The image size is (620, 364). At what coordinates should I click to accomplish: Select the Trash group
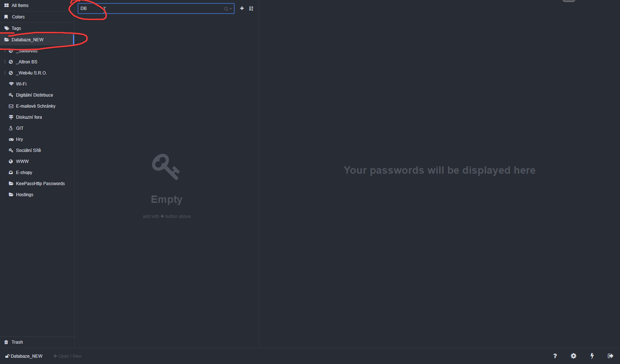tap(17, 342)
